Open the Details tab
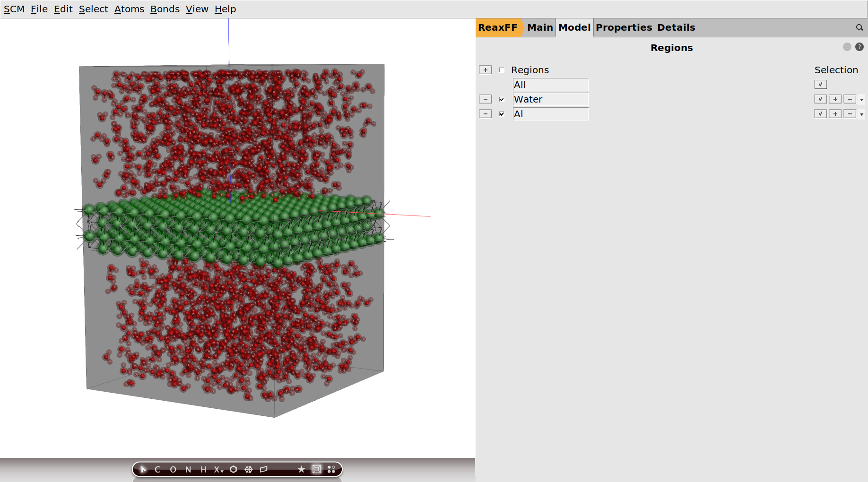Viewport: 868px width, 482px height. 676,27
